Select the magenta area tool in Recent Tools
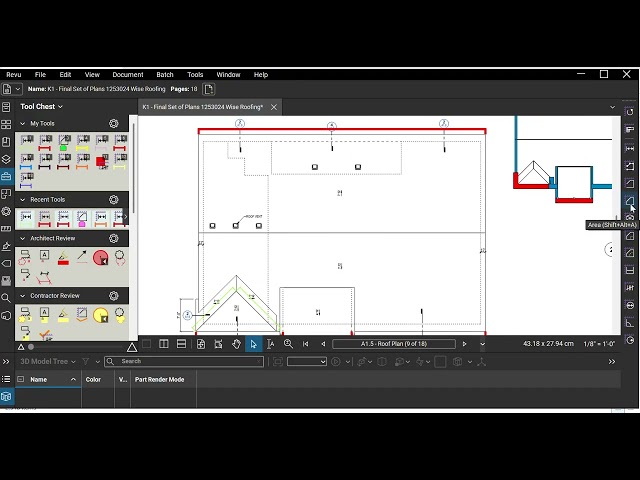Viewport: 640px width, 480px height. tap(82, 219)
